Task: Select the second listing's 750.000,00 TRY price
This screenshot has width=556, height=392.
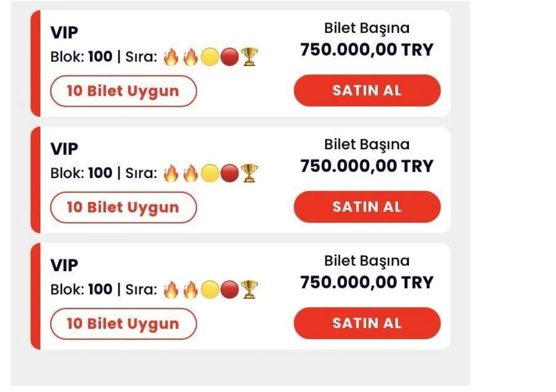Action: [x=366, y=166]
